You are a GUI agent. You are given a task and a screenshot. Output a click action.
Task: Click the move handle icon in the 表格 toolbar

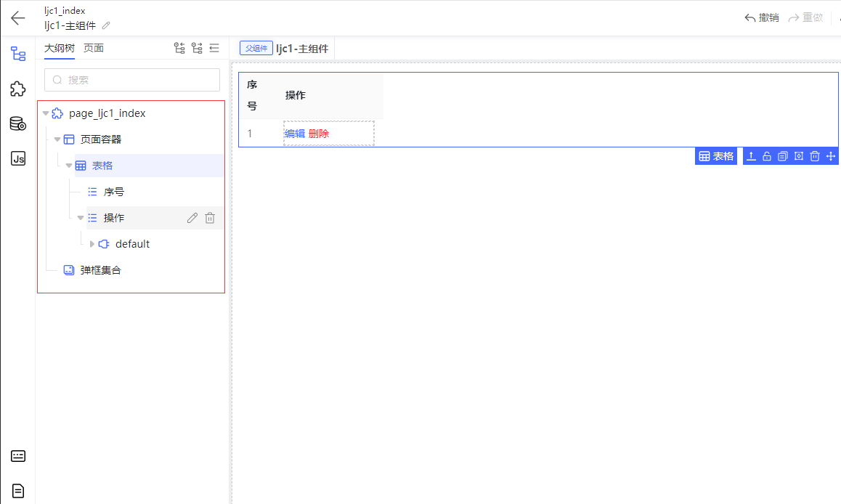(831, 156)
